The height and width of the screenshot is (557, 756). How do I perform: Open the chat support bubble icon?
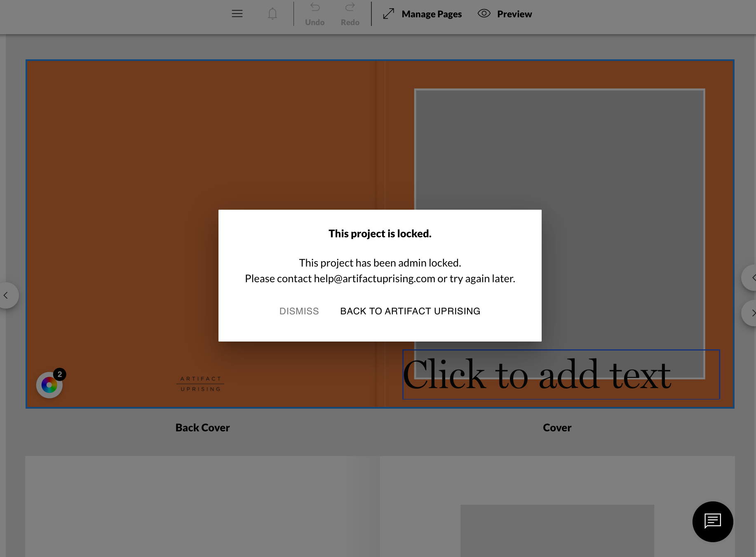(713, 522)
